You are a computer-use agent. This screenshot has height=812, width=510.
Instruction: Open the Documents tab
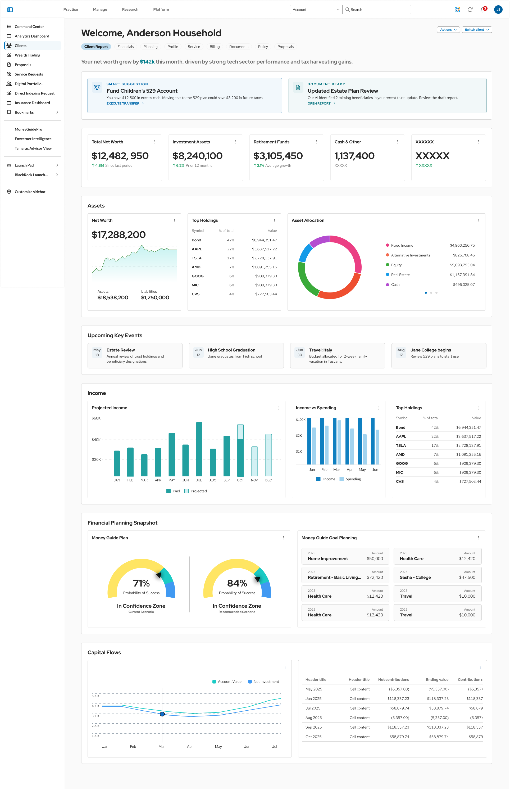click(x=239, y=47)
